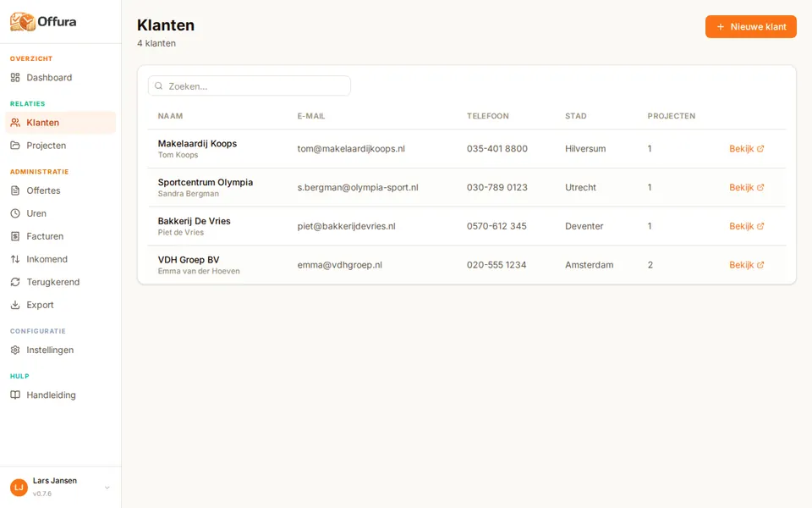Click the Makelaardij Koops customer name

pyautogui.click(x=197, y=144)
